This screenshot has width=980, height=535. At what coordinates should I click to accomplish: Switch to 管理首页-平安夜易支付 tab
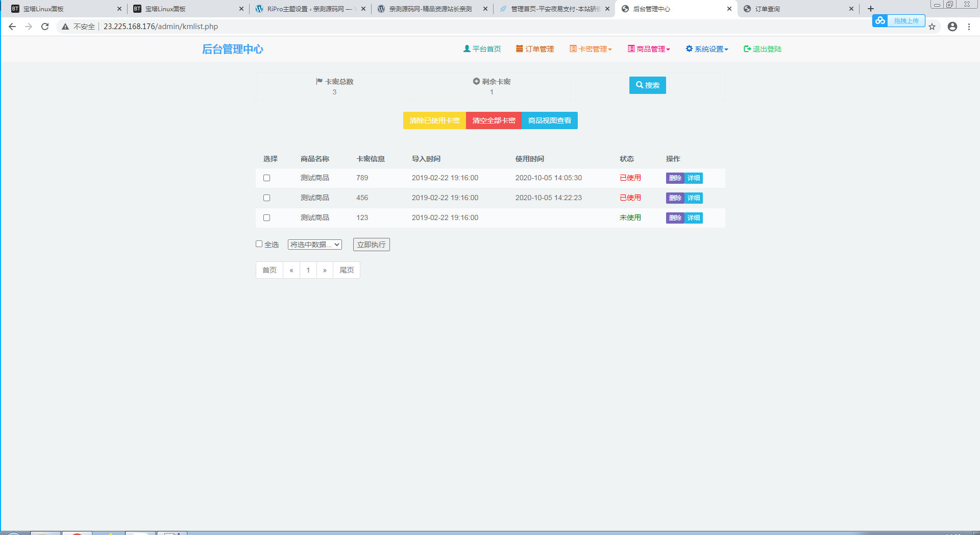point(554,9)
